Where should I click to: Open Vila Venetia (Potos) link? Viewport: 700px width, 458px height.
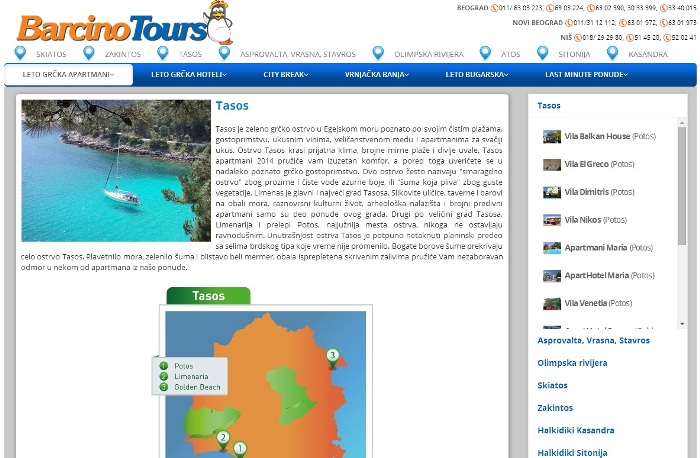click(598, 303)
